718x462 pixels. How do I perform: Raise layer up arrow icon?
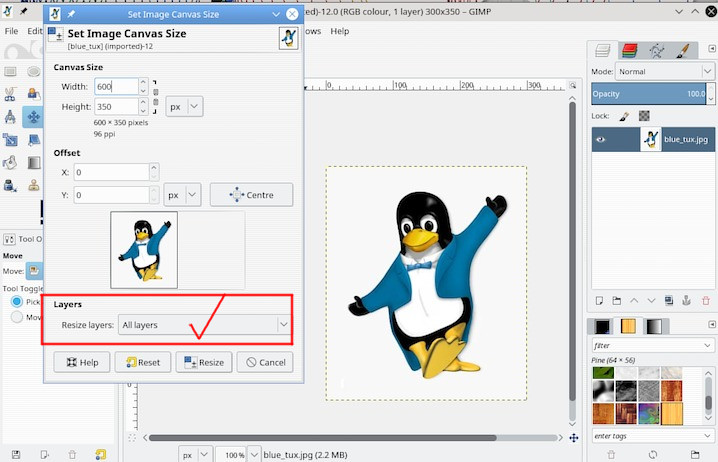[634, 301]
